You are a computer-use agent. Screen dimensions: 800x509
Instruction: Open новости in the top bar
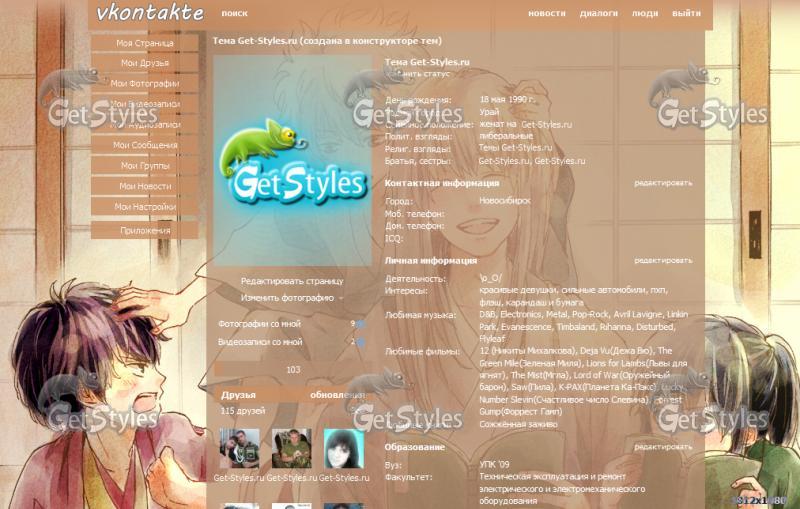coord(547,13)
